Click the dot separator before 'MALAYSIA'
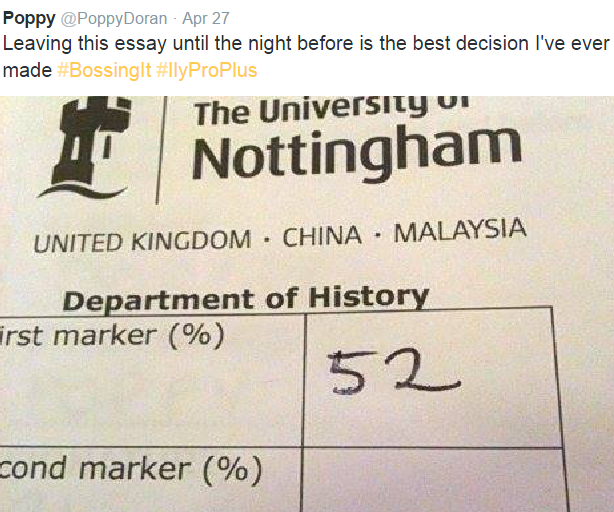Screen dimensions: 614x512 pos(377,235)
